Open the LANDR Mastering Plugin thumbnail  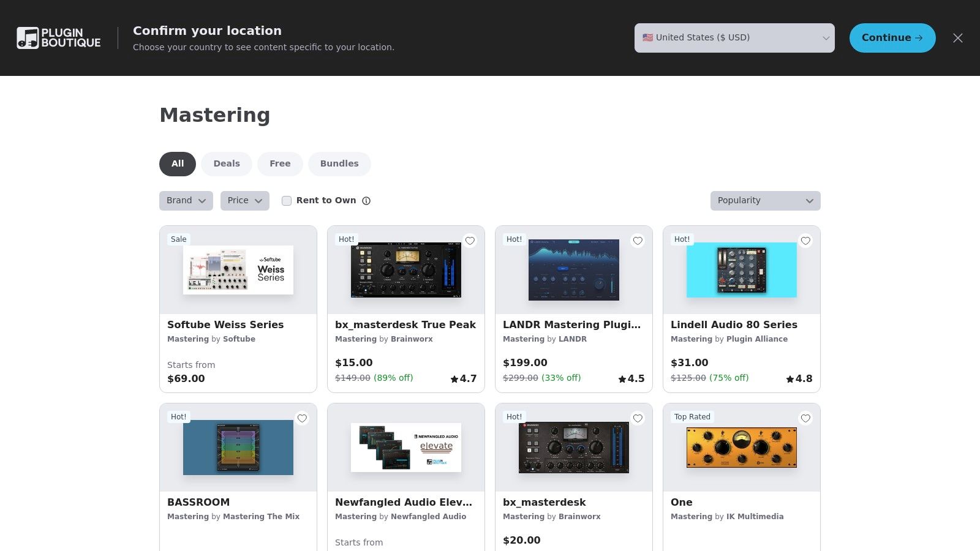tap(574, 270)
